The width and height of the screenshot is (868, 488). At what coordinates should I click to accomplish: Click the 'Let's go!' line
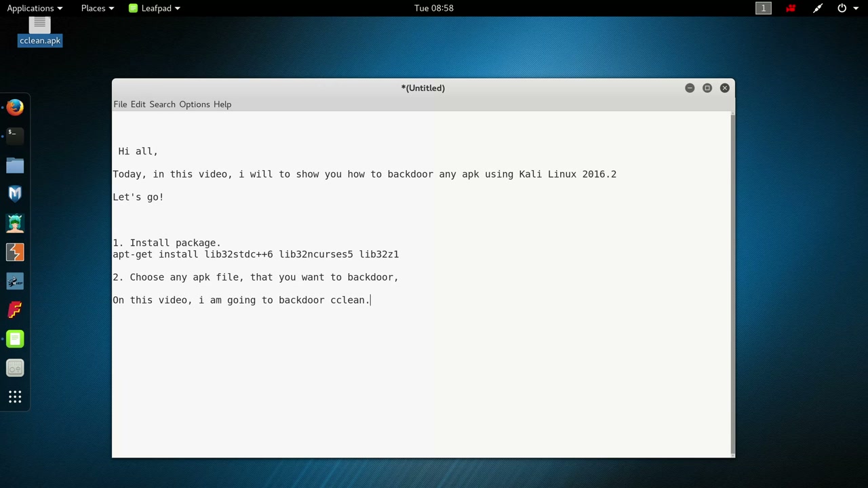point(138,197)
